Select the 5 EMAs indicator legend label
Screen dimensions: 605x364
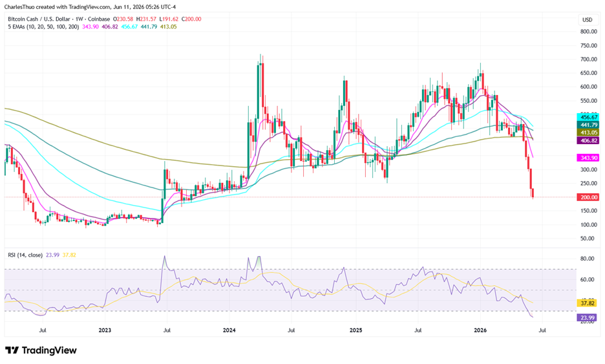(43, 27)
